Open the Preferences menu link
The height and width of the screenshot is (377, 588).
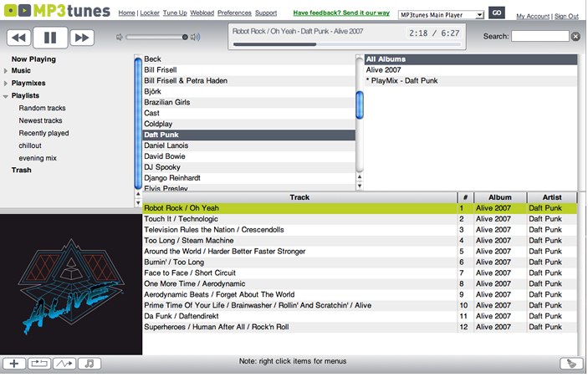234,13
